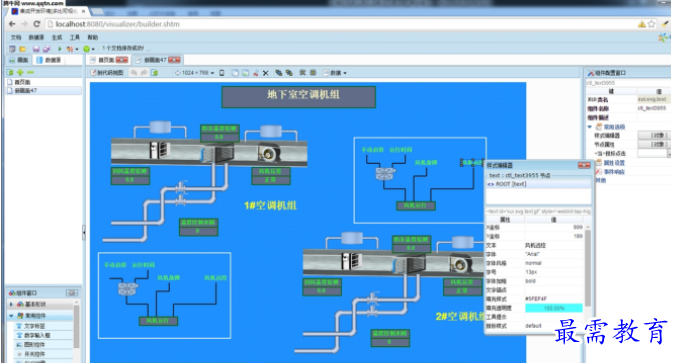Image resolution: width=676 pixels, height=363 pixels.
Task: Collapse the 常用选项 section in config panel
Action: tap(590, 127)
